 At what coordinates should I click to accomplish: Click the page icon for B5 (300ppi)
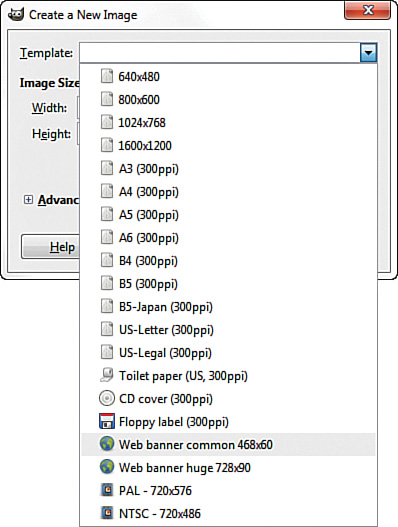(x=107, y=283)
